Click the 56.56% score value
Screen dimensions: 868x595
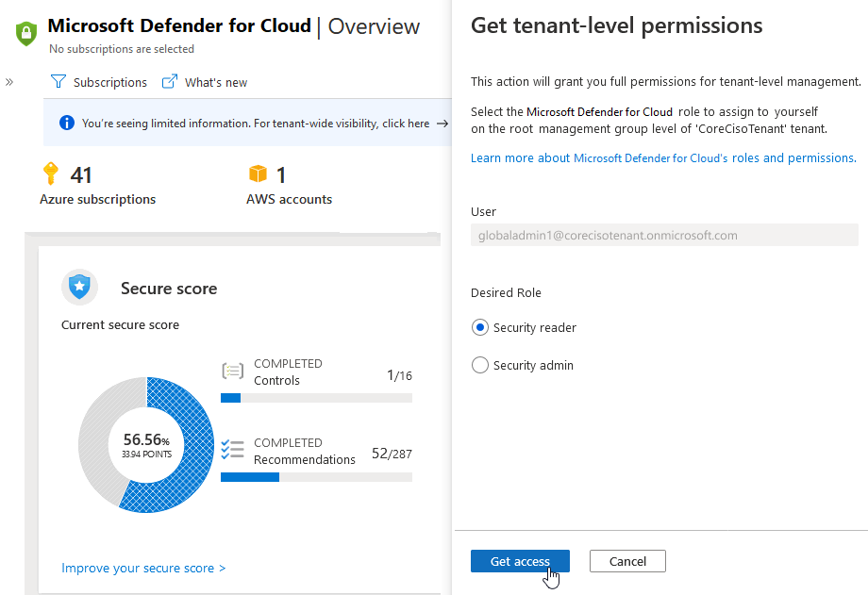146,439
